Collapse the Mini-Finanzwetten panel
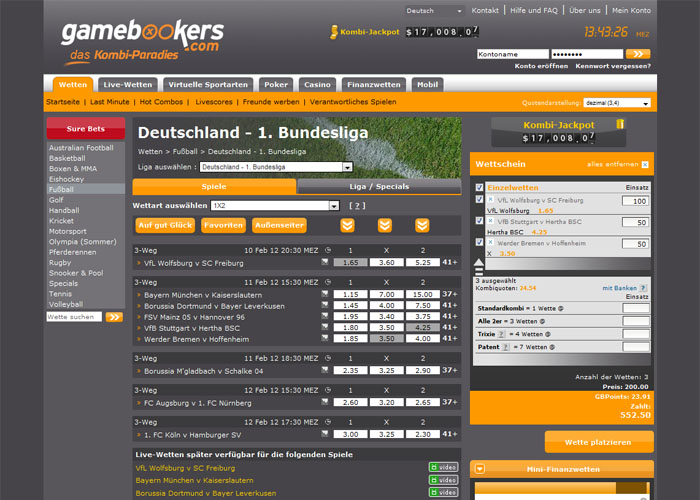Viewport: 700px width, 500px height. (x=480, y=469)
